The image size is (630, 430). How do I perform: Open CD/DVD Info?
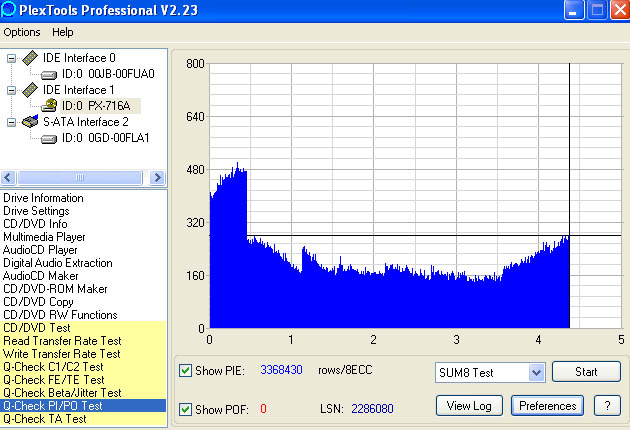coord(35,224)
